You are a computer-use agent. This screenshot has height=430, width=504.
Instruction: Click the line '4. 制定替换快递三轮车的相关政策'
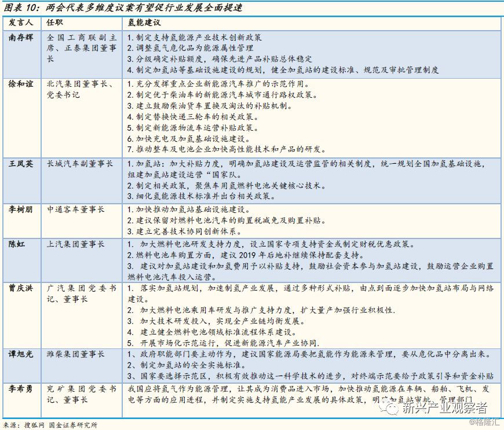click(x=193, y=117)
